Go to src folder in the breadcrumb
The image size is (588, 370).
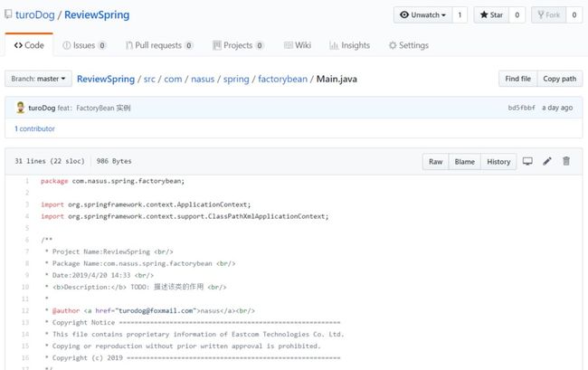[x=149, y=79]
